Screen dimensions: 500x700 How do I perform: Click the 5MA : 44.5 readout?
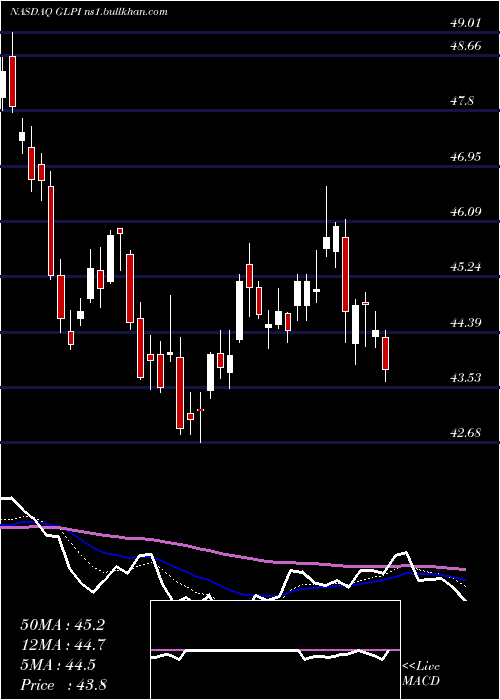pos(58,665)
